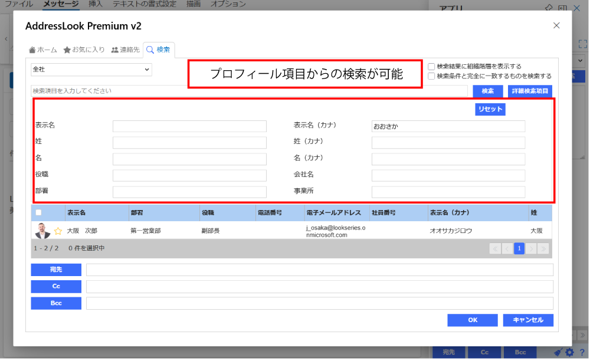
Task: Click the オオサカジロウ cell
Action: pos(451,231)
